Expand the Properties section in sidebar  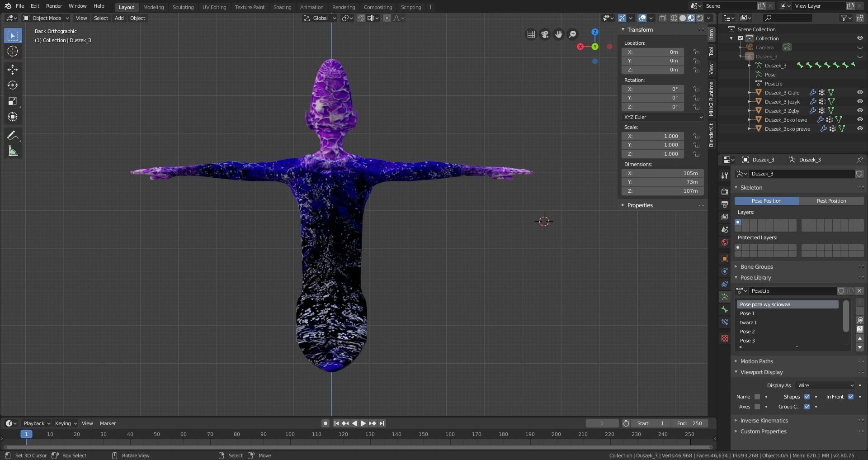pos(640,205)
